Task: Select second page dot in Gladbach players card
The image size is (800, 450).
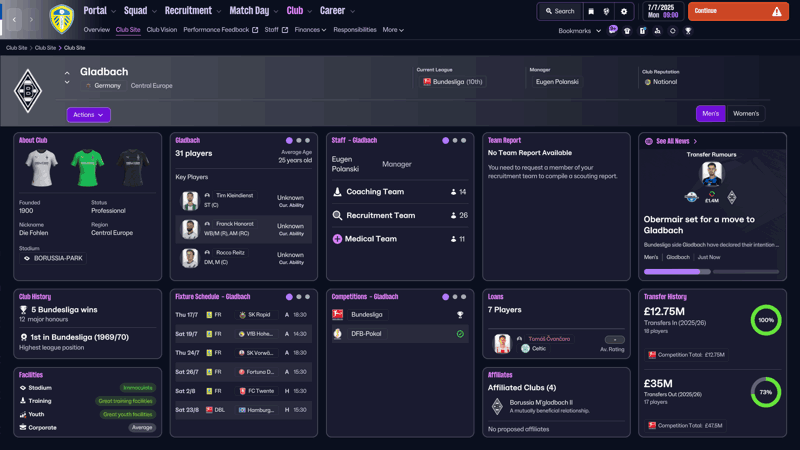Action: 298,140
